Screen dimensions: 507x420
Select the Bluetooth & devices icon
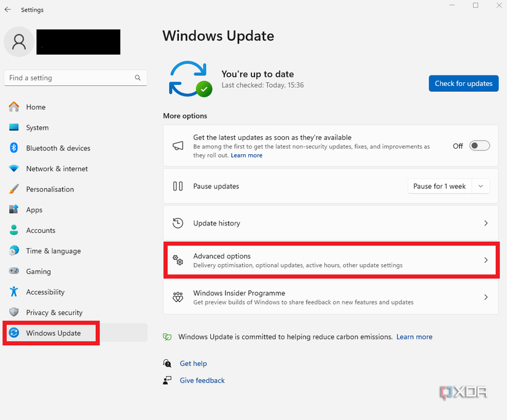(14, 148)
